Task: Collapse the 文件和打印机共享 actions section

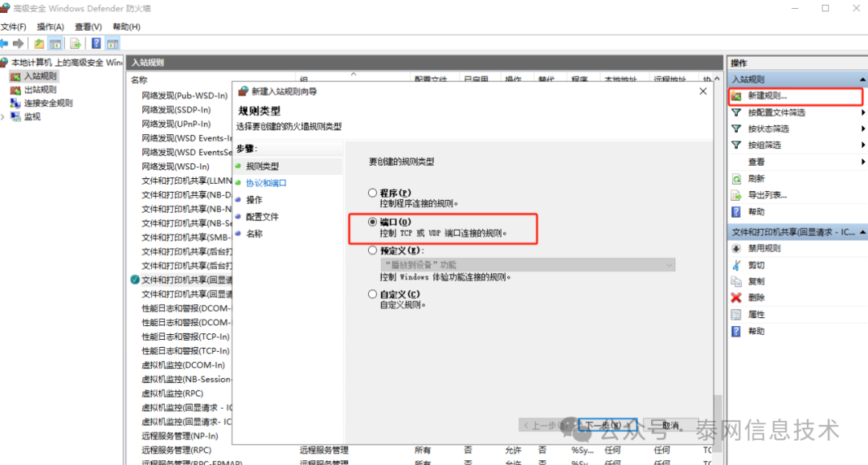Action: (862, 232)
